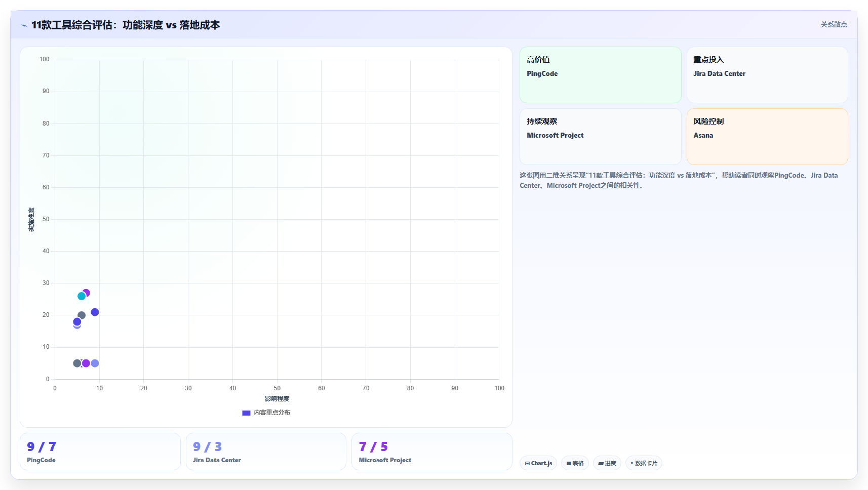The width and height of the screenshot is (868, 490).
Task: Select the purple scatter point near y 27
Action: tap(87, 293)
